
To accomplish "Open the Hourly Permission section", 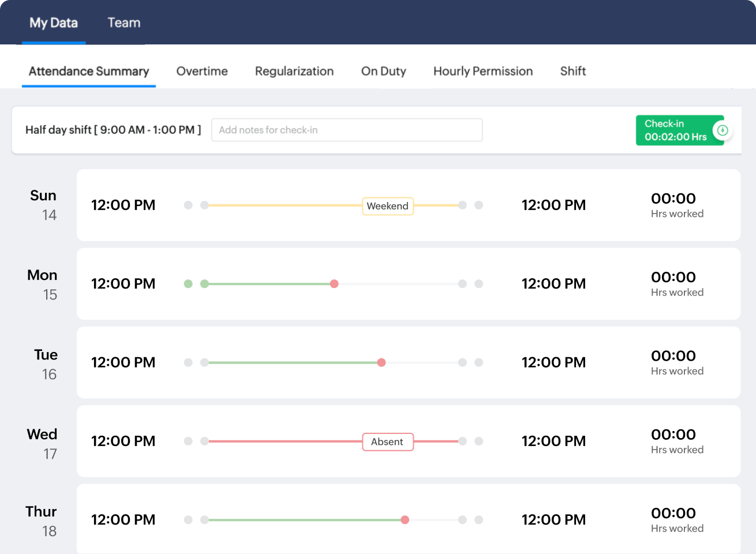I will (x=483, y=71).
